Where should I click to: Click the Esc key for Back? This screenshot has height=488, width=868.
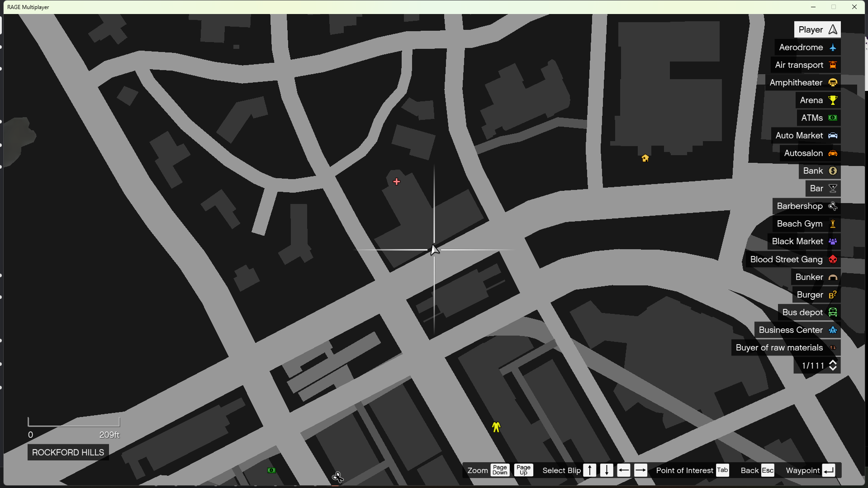pyautogui.click(x=768, y=470)
